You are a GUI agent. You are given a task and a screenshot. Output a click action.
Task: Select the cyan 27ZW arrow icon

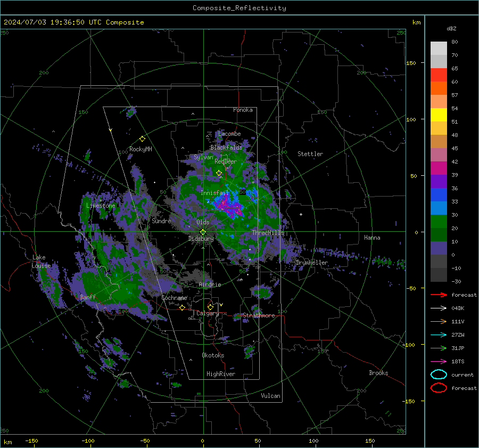point(439,335)
